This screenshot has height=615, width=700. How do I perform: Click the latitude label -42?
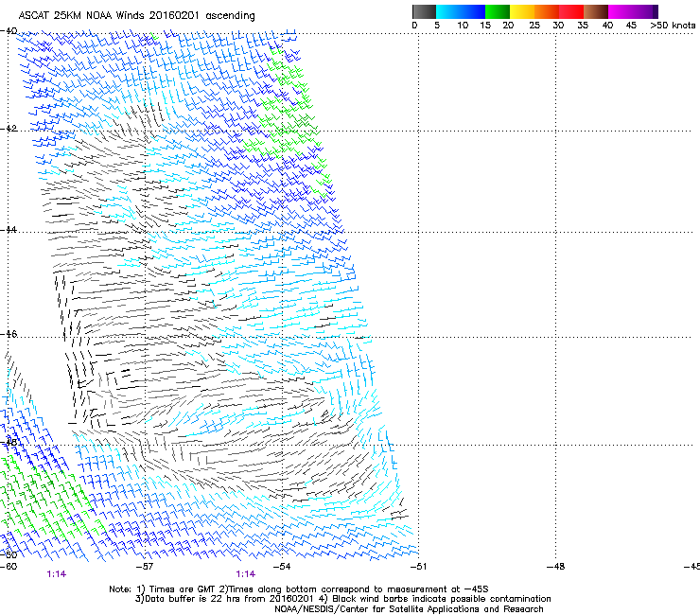click(9, 128)
